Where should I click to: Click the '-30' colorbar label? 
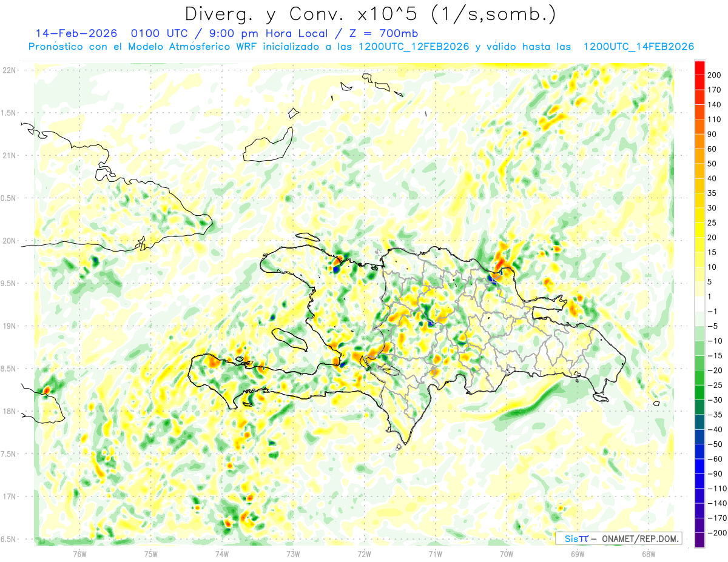716,400
